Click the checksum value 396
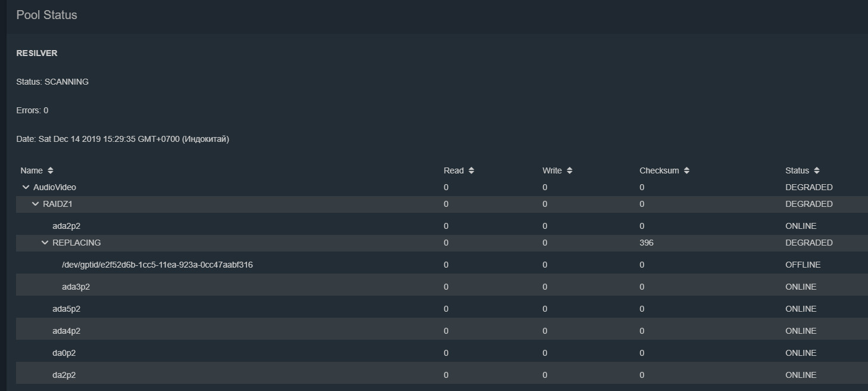Image resolution: width=868 pixels, height=391 pixels. (x=647, y=243)
